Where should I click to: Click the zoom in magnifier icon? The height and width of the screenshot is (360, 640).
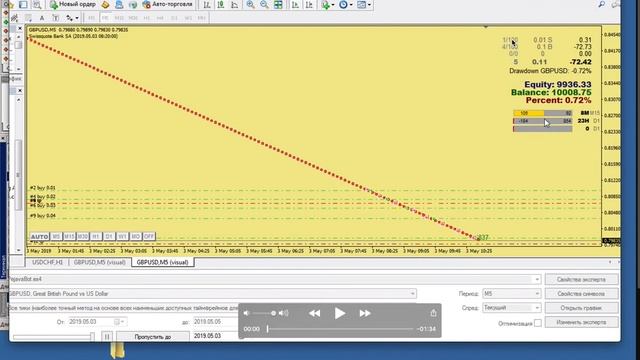pyautogui.click(x=250, y=4)
